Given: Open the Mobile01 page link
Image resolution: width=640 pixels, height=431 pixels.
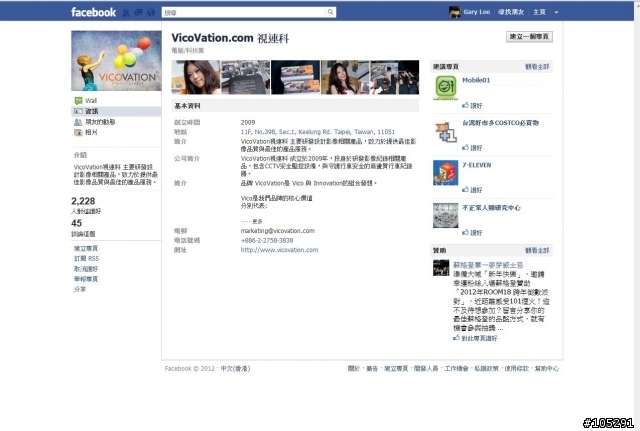Looking at the screenshot, I should pos(476,80).
